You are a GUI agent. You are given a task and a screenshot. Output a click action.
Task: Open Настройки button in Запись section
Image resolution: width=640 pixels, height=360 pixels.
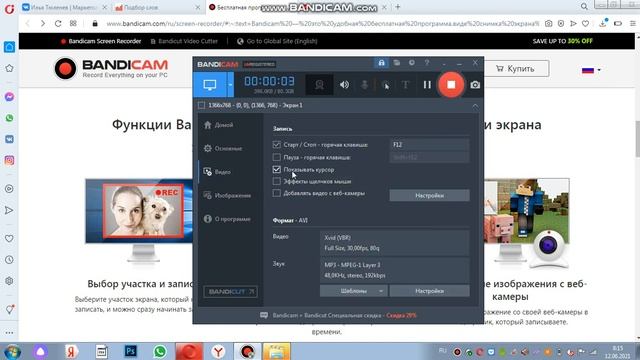coord(429,196)
